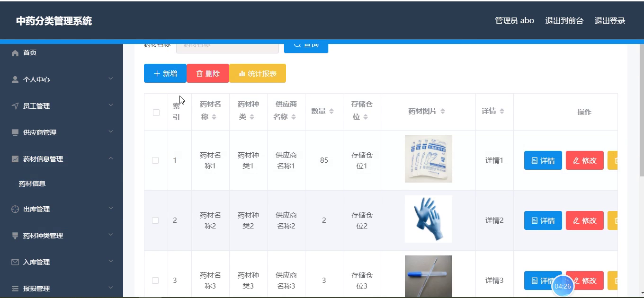The image size is (644, 298).
Task: Sort by 存储仓位 column arrows
Action: pos(366,117)
